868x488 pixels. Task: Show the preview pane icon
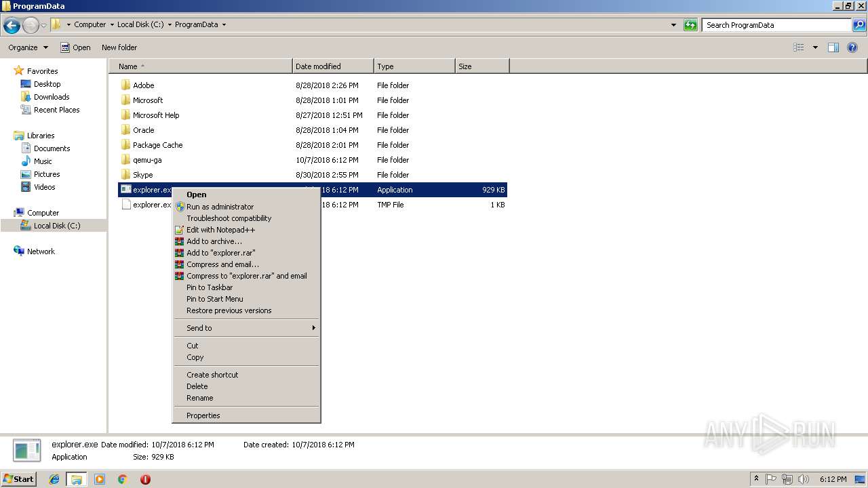(x=833, y=47)
